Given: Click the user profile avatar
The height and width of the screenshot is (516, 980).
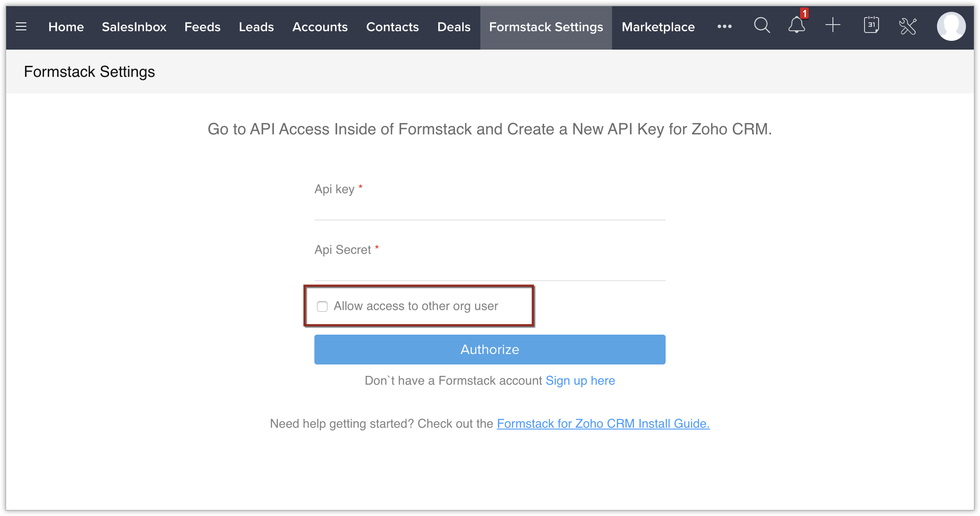Looking at the screenshot, I should tap(951, 26).
